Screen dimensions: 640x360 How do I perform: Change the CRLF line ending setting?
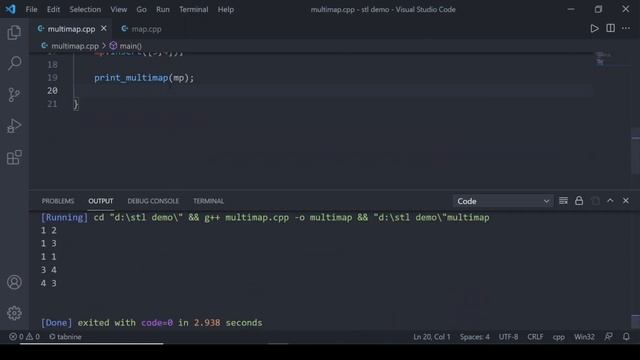tap(535, 337)
